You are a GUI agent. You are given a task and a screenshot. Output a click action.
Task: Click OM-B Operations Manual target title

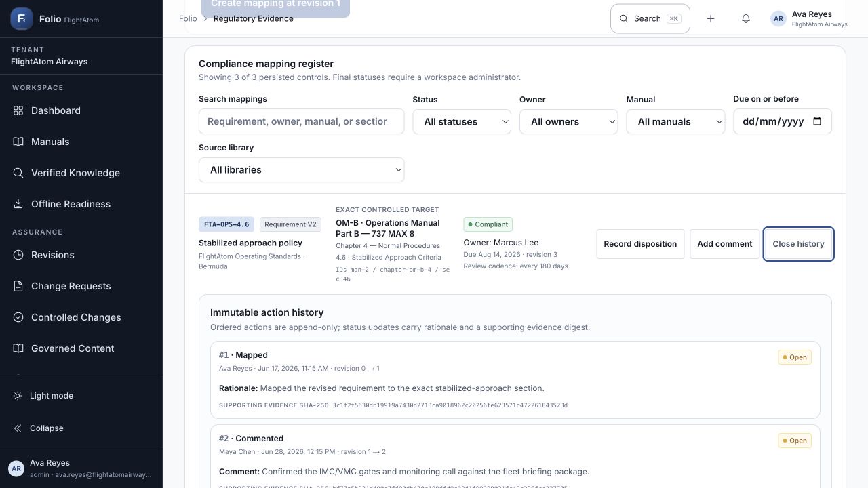click(387, 228)
